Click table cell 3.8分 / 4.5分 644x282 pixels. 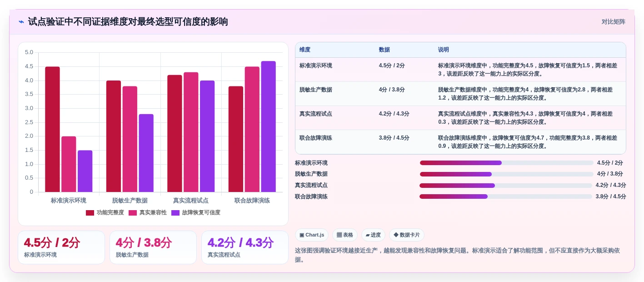click(394, 138)
